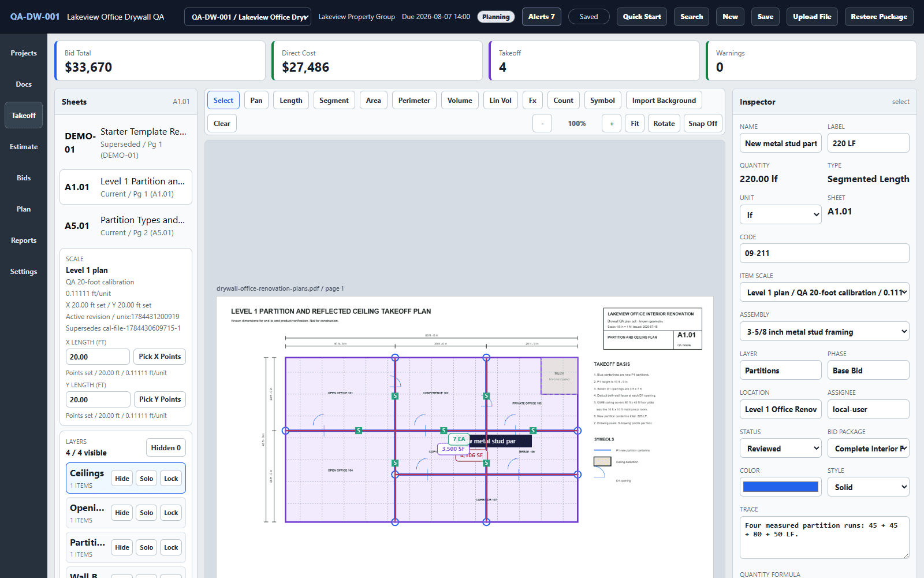Click Pick X Points
The image size is (924, 578).
click(x=160, y=357)
